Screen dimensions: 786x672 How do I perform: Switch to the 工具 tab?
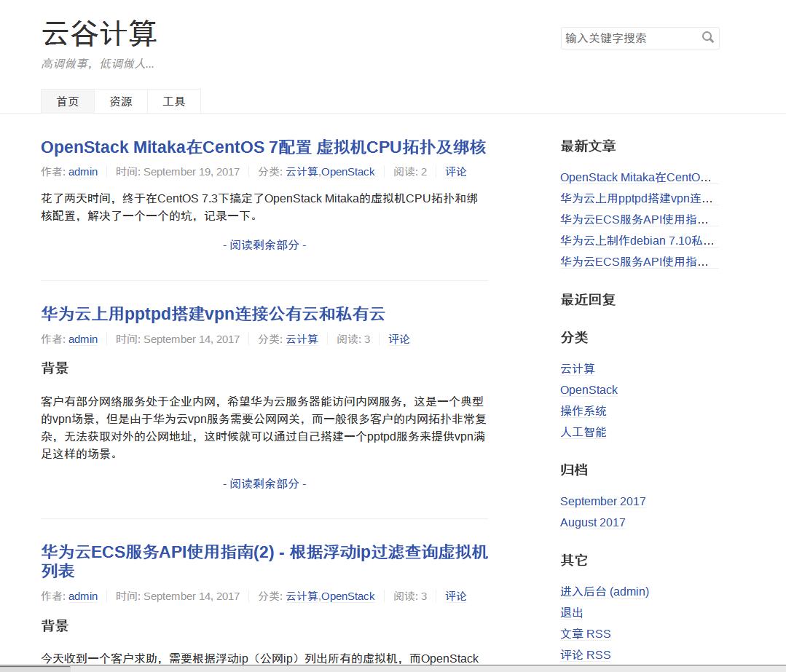[x=174, y=101]
